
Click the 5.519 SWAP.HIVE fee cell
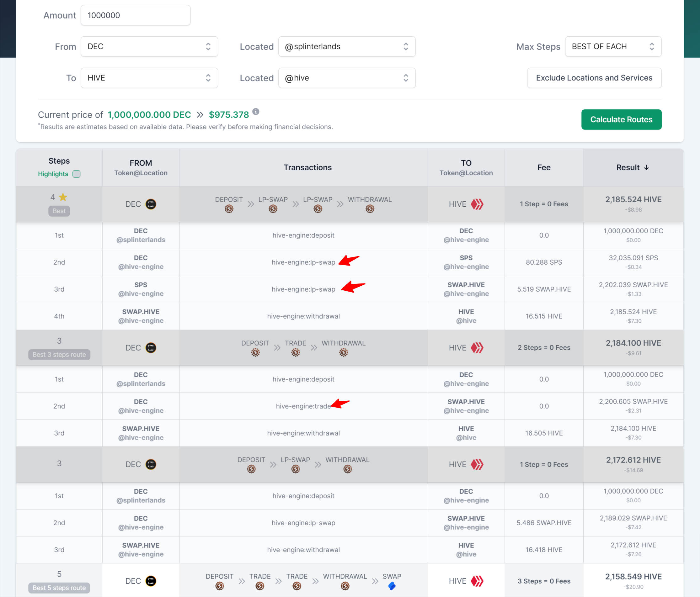coord(544,289)
